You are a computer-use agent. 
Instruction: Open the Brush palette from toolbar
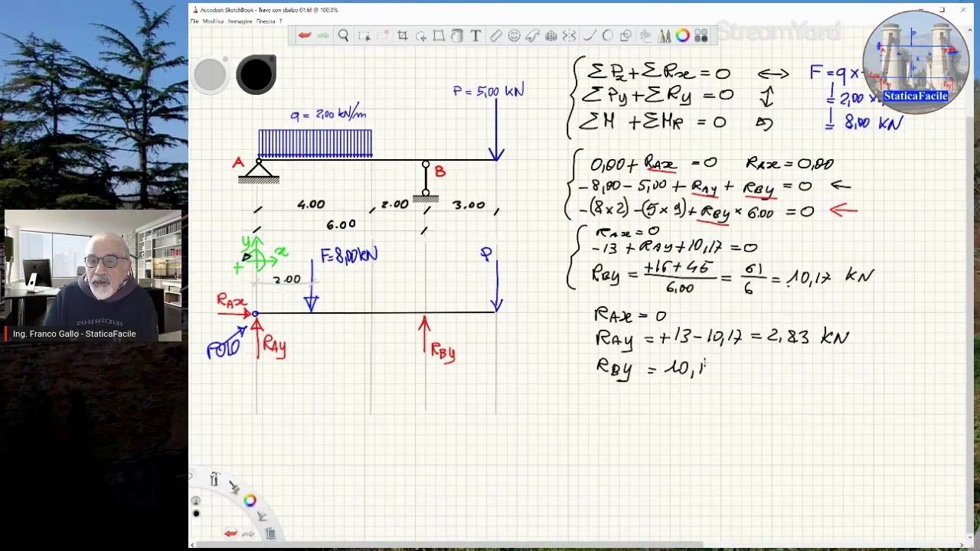click(664, 36)
